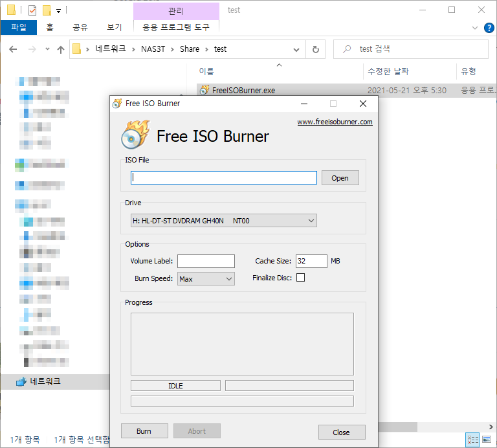The image size is (497, 448).
Task: Focus the ISO File path input field
Action: click(x=224, y=177)
